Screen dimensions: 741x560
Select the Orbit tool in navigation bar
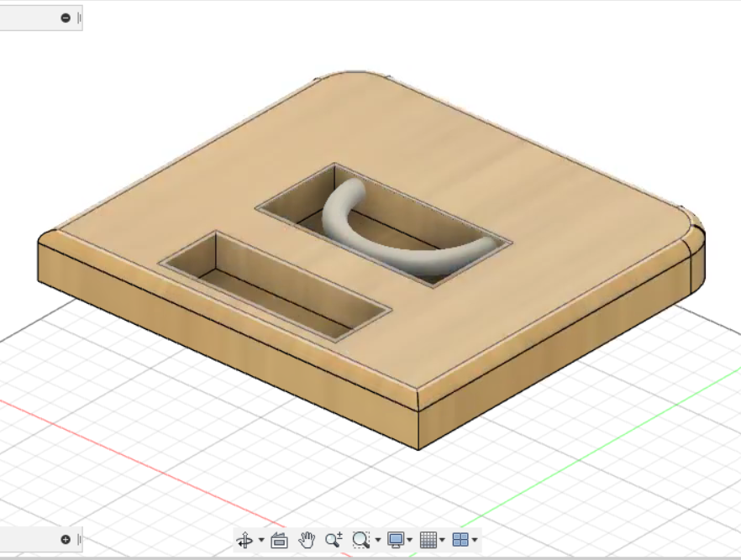coord(244,540)
